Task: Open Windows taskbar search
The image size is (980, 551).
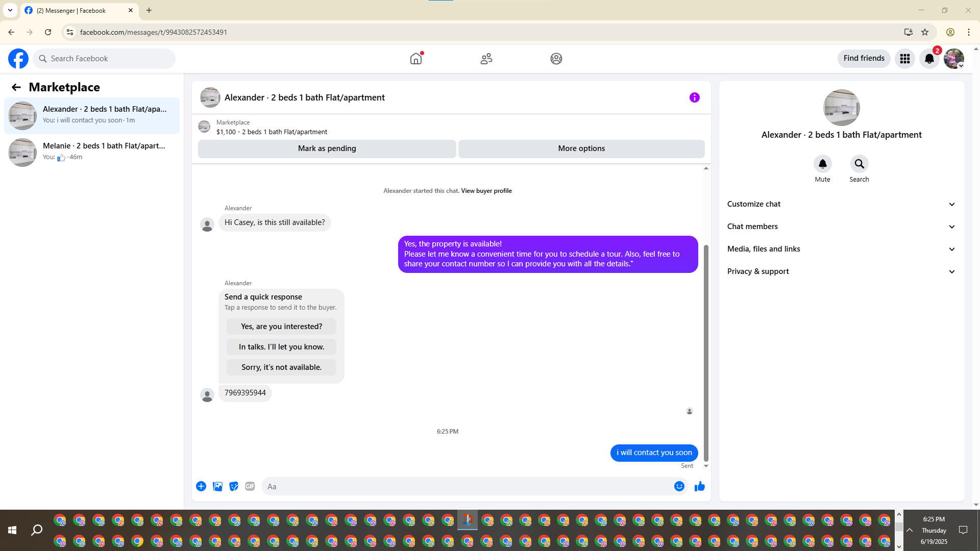Action: tap(37, 531)
